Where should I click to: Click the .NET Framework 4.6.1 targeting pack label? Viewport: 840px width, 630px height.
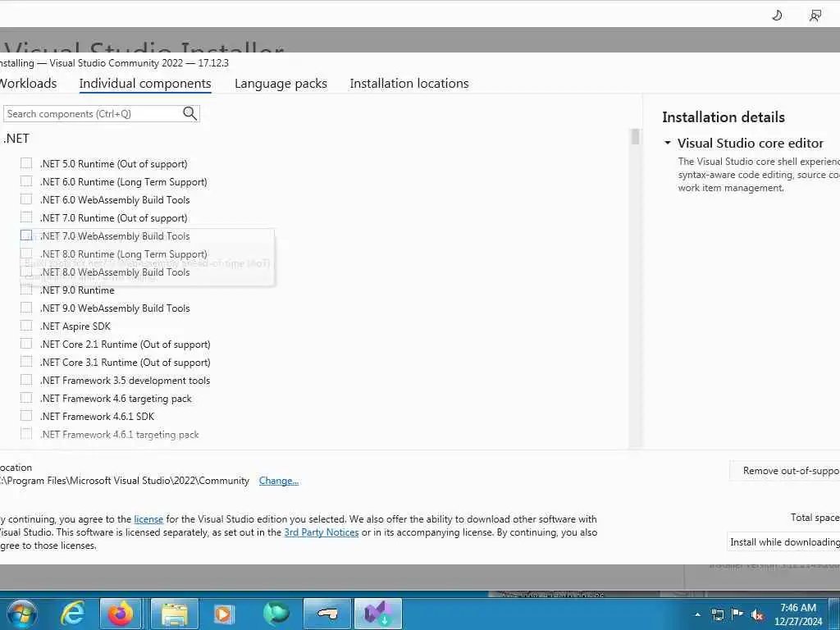[x=120, y=435]
